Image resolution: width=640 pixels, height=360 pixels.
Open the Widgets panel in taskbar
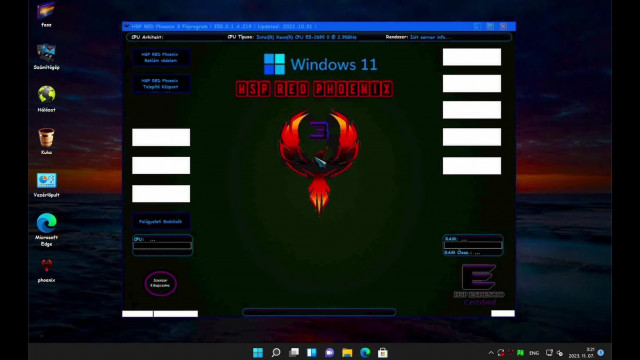311,352
